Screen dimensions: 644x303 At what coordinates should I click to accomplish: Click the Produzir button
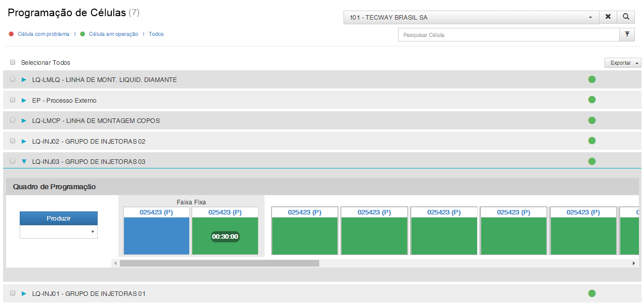point(59,219)
